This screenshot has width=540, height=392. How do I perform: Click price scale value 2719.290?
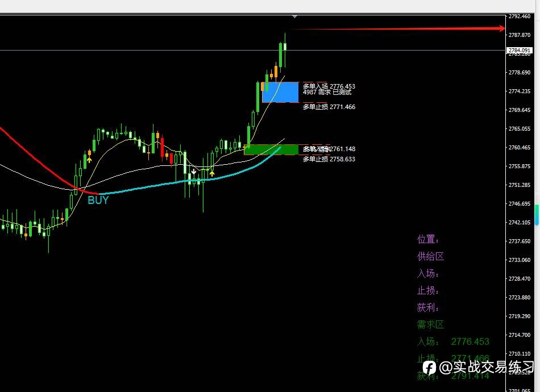point(520,316)
